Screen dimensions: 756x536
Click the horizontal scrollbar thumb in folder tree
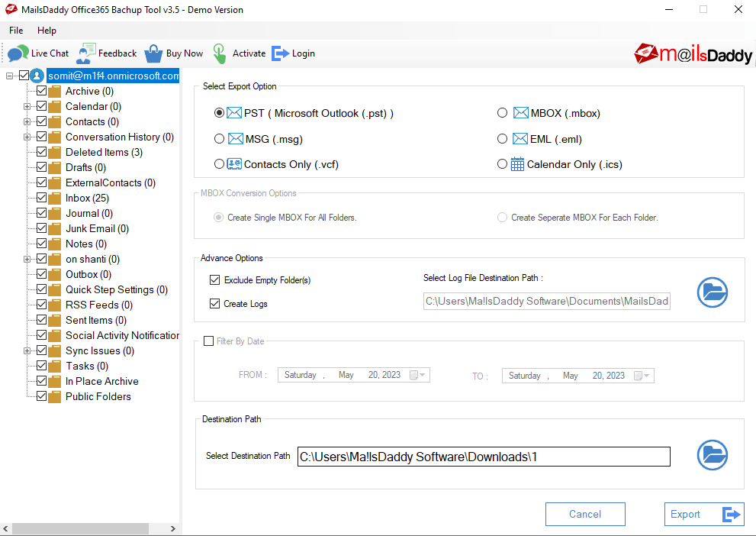[81, 529]
